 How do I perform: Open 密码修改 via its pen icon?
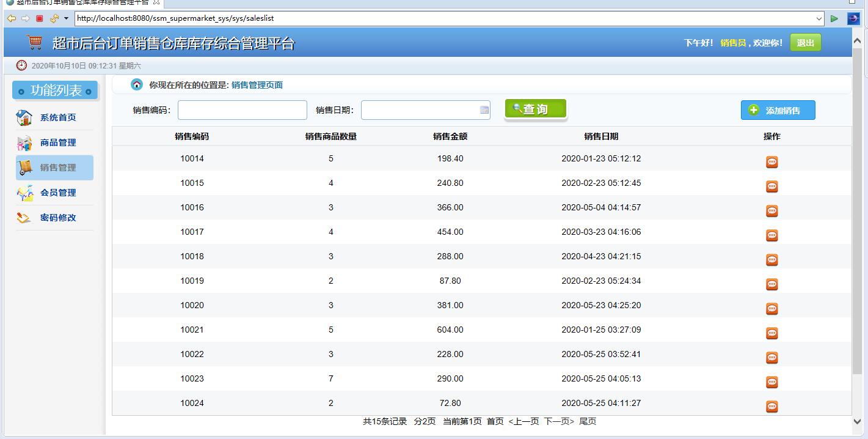(x=24, y=217)
